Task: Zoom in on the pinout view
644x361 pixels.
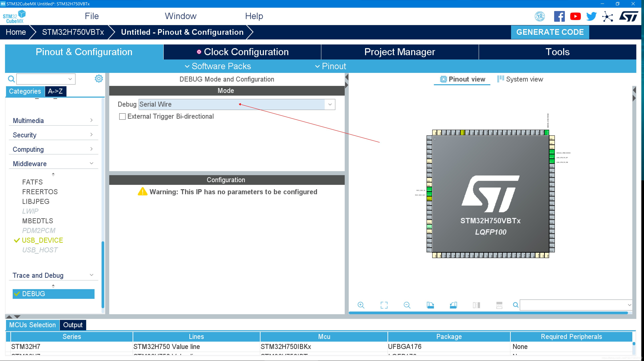Action: pyautogui.click(x=361, y=305)
